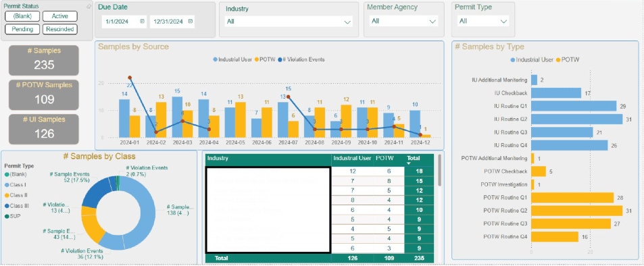Click total cell '15' in the table
Screen dimensions: 644x266
[419, 181]
